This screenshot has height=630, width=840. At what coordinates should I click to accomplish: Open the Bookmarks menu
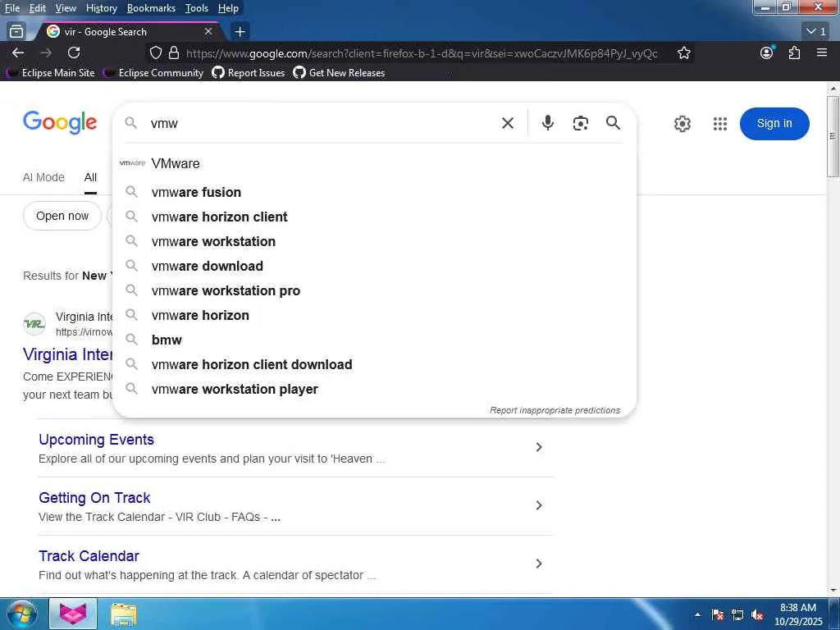pos(151,8)
